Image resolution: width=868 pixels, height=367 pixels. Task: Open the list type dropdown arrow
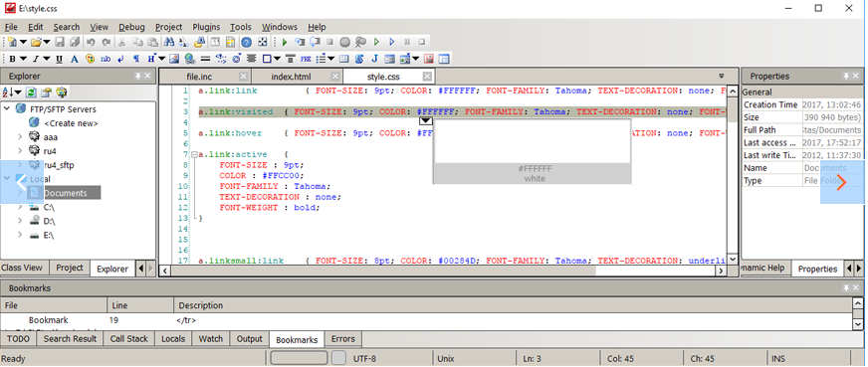331,59
